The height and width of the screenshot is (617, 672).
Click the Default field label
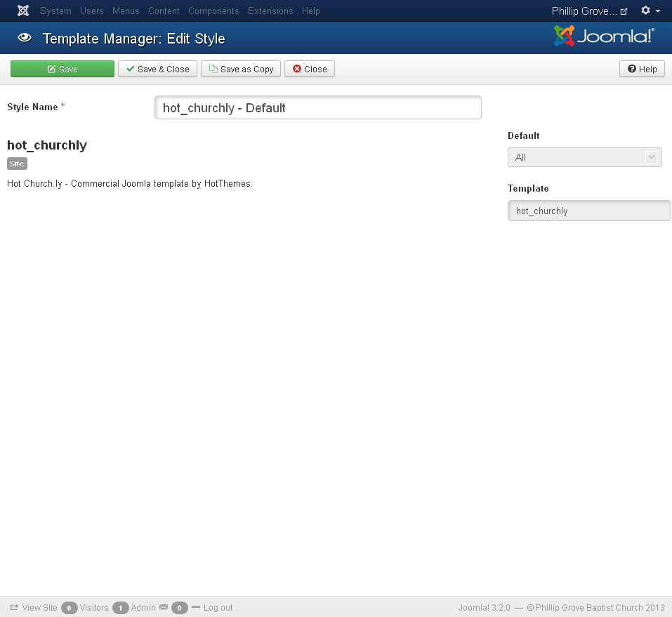pos(523,136)
